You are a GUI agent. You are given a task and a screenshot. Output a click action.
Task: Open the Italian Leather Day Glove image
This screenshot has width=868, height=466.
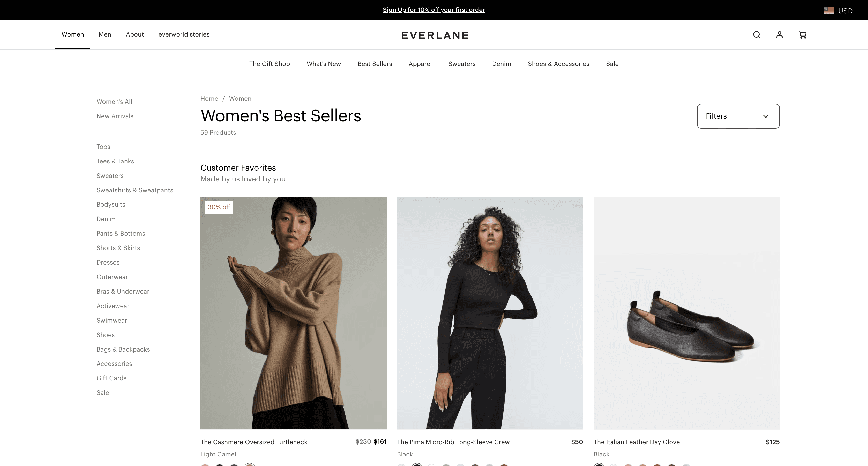coord(686,313)
